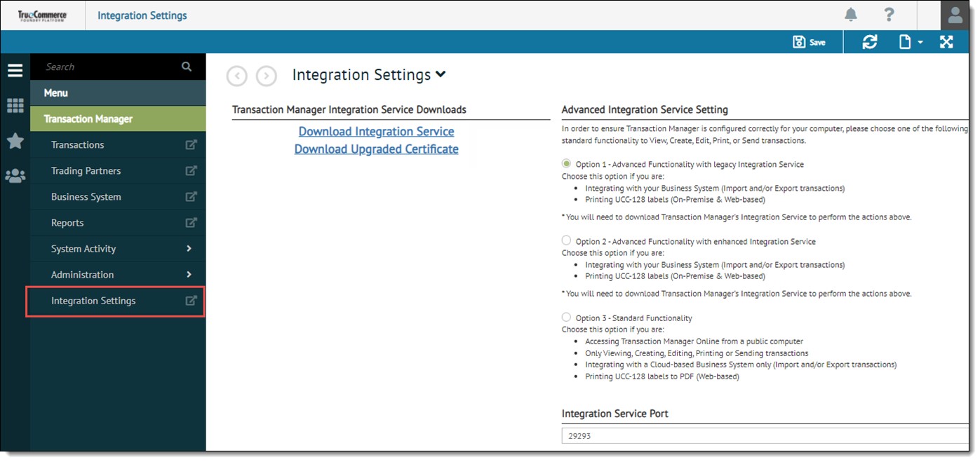
Task: Click the Download Integration Service link
Action: coord(377,132)
